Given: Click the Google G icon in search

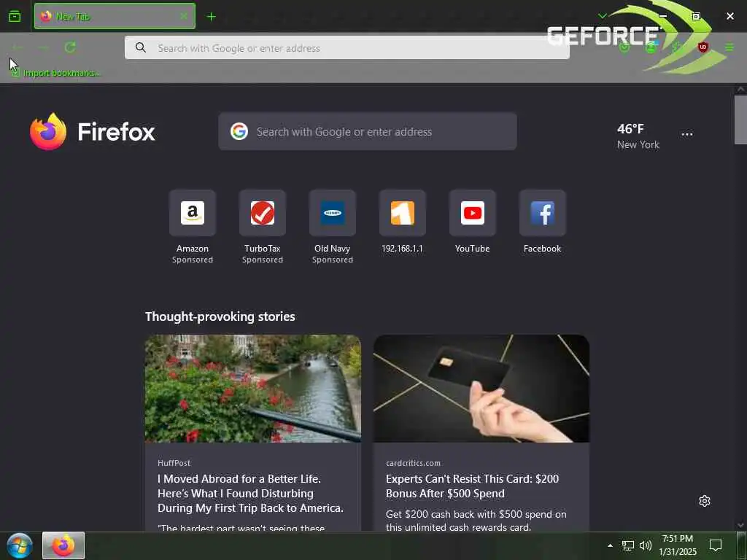Looking at the screenshot, I should (239, 131).
